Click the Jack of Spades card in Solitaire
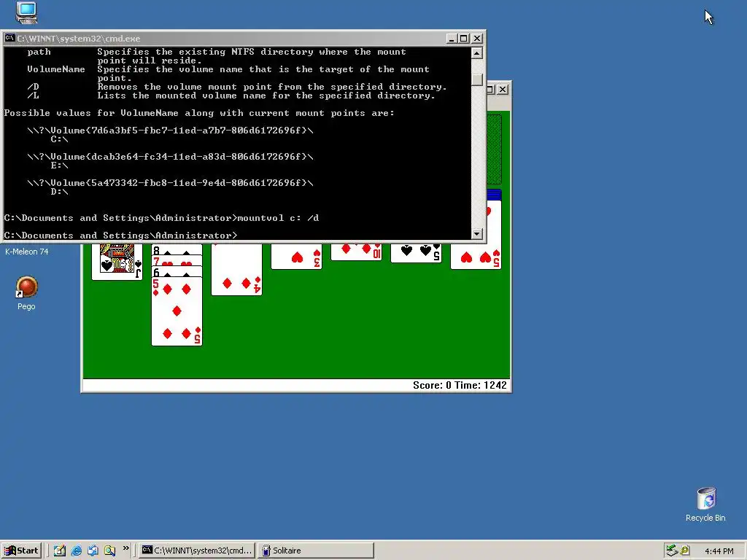This screenshot has width=747, height=560. coord(117,261)
